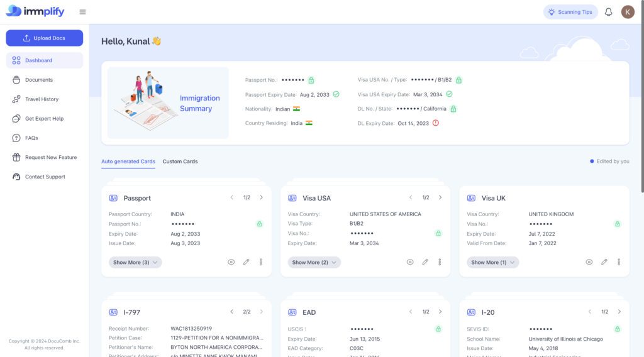This screenshot has width=644, height=357.
Task: Open the K user profile avatar
Action: [628, 12]
